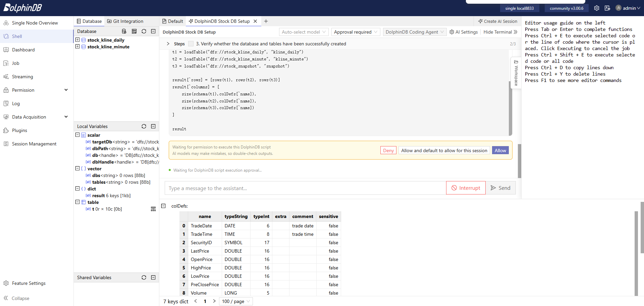Toggle the step 3 verify checkbox
This screenshot has height=306, width=644.
(x=191, y=44)
